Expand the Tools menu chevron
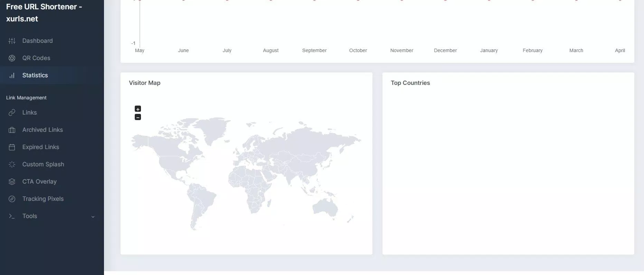This screenshot has height=275, width=644. tap(93, 217)
